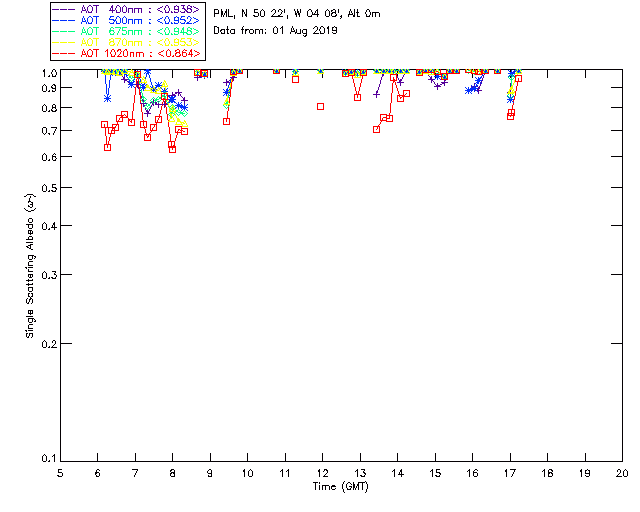Click the 'Data from: 01 Aug 2019' label

[275, 31]
